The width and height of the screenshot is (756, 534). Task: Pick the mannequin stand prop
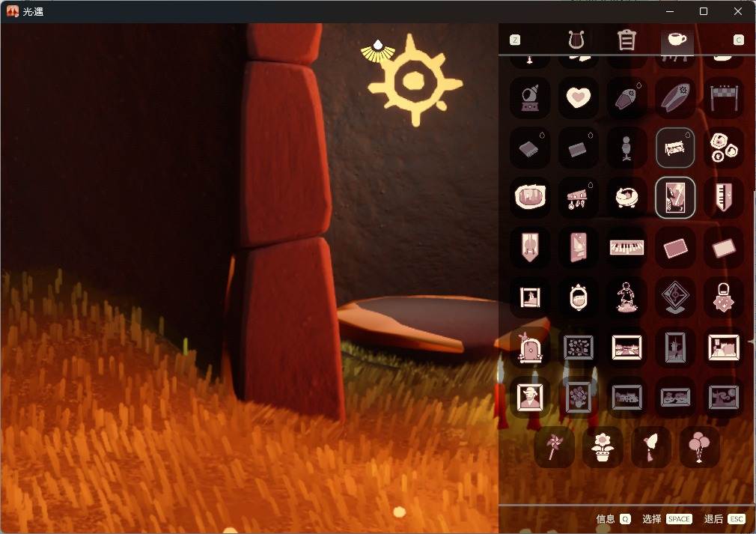627,148
